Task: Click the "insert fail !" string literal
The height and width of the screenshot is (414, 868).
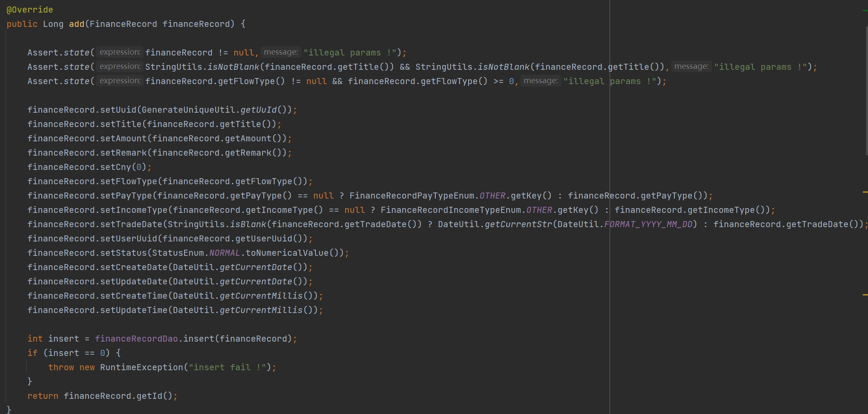Action: tap(227, 367)
